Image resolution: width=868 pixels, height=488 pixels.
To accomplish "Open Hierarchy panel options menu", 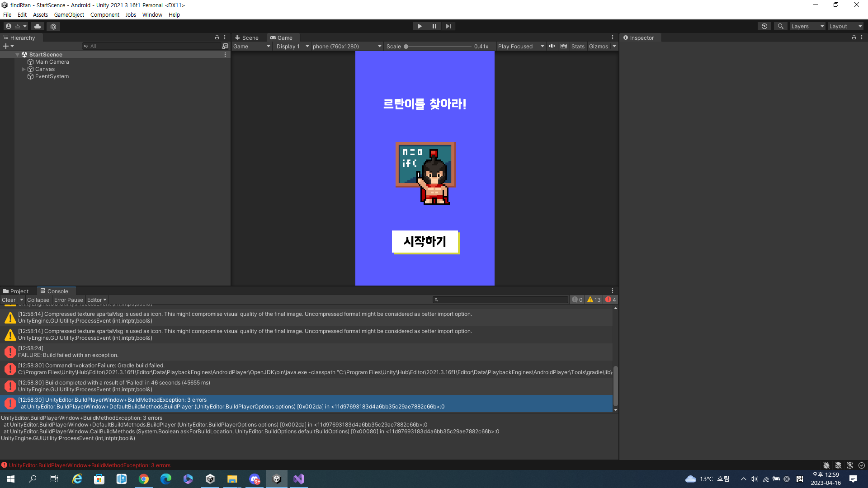I will pos(225,38).
